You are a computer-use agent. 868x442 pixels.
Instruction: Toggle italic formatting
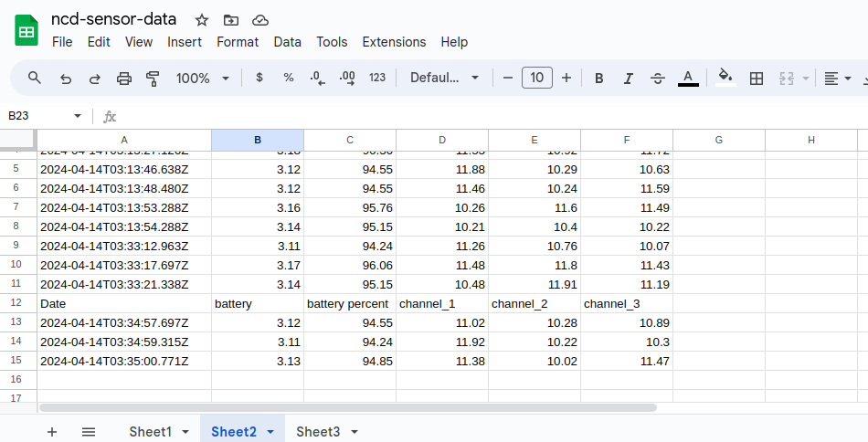pyautogui.click(x=629, y=79)
